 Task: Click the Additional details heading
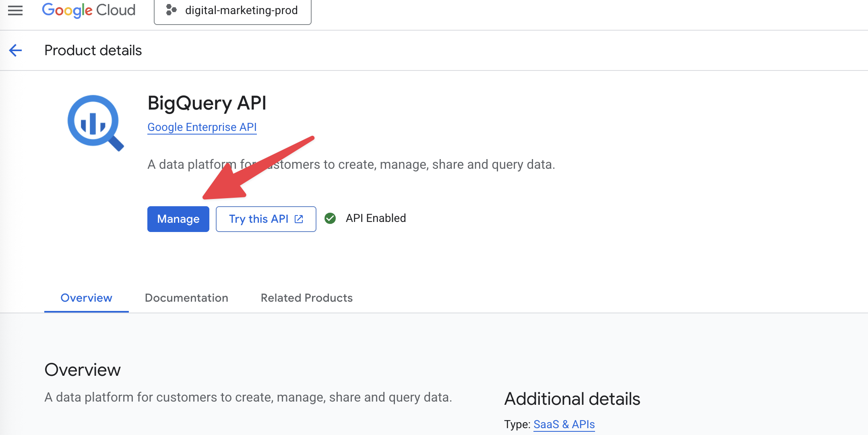(572, 399)
